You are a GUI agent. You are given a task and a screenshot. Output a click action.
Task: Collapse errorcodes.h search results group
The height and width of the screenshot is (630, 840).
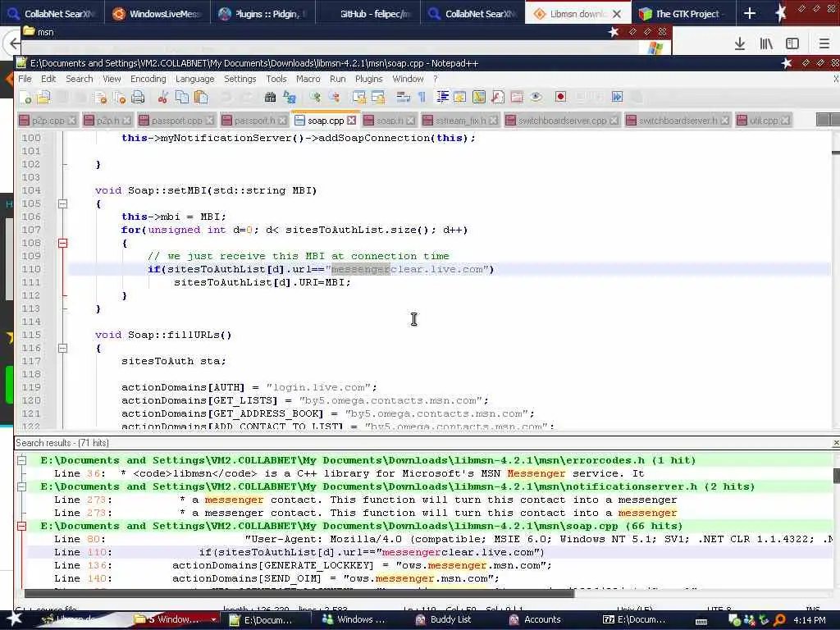click(x=21, y=460)
